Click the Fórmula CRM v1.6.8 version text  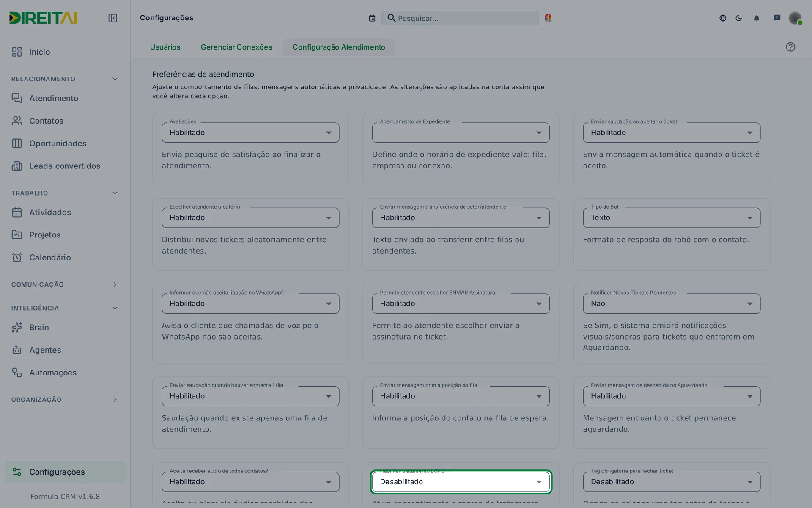pos(65,497)
